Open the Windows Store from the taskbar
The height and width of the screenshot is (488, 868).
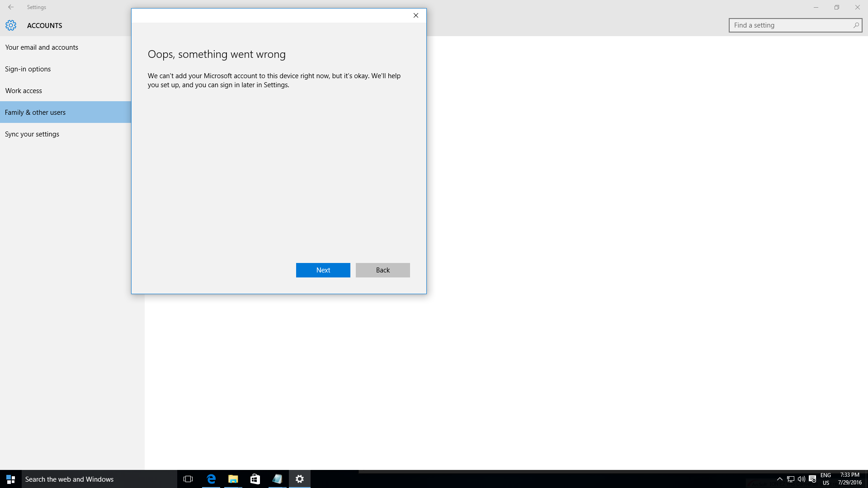click(255, 479)
